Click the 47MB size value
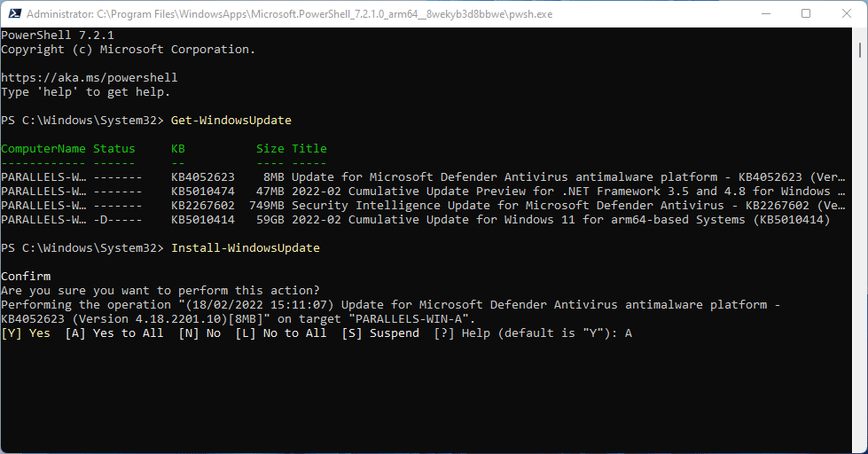Screen dimensions: 868x454 [270, 191]
